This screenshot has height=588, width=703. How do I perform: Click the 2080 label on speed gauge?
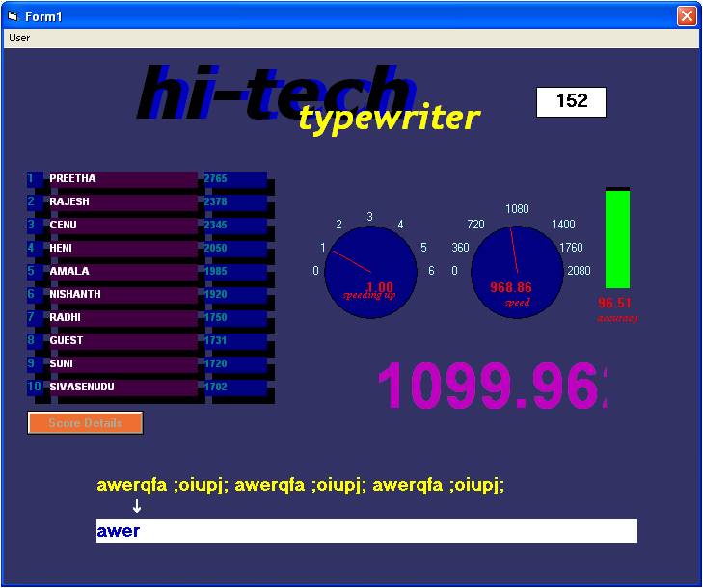click(579, 271)
